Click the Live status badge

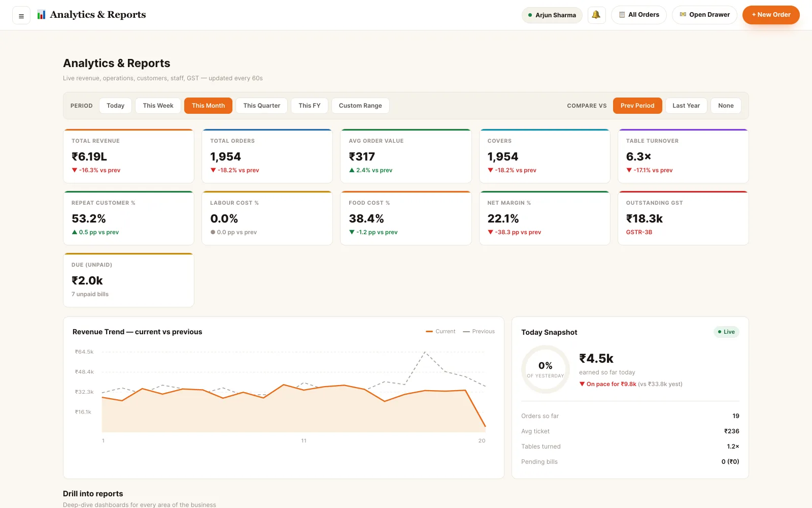coord(726,332)
